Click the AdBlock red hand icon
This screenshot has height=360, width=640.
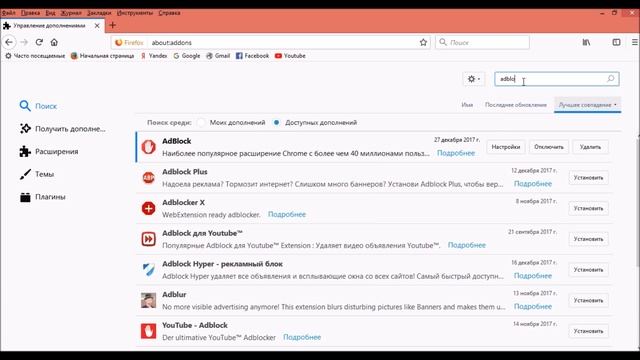tap(149, 147)
